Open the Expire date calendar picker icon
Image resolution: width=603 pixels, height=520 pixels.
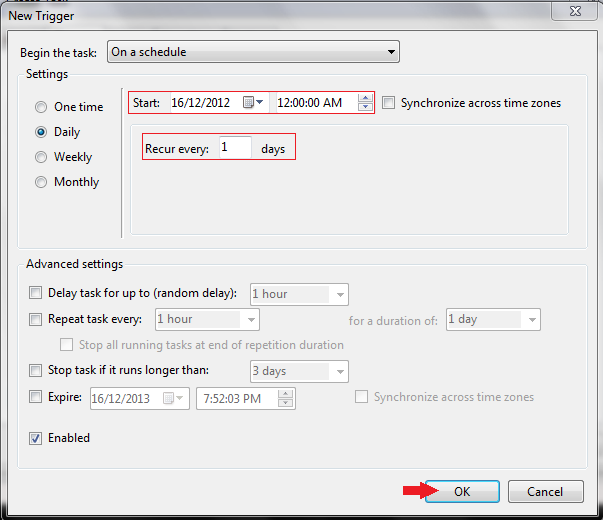[173, 398]
